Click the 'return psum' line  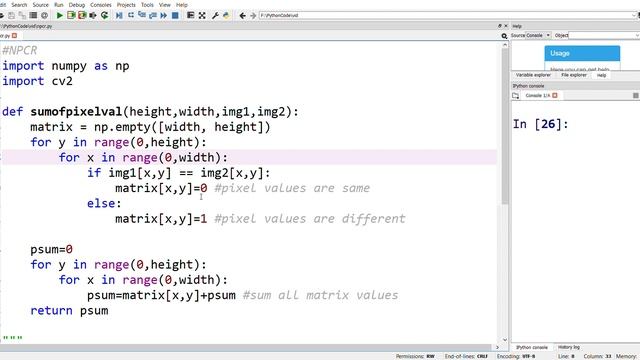pos(69,311)
